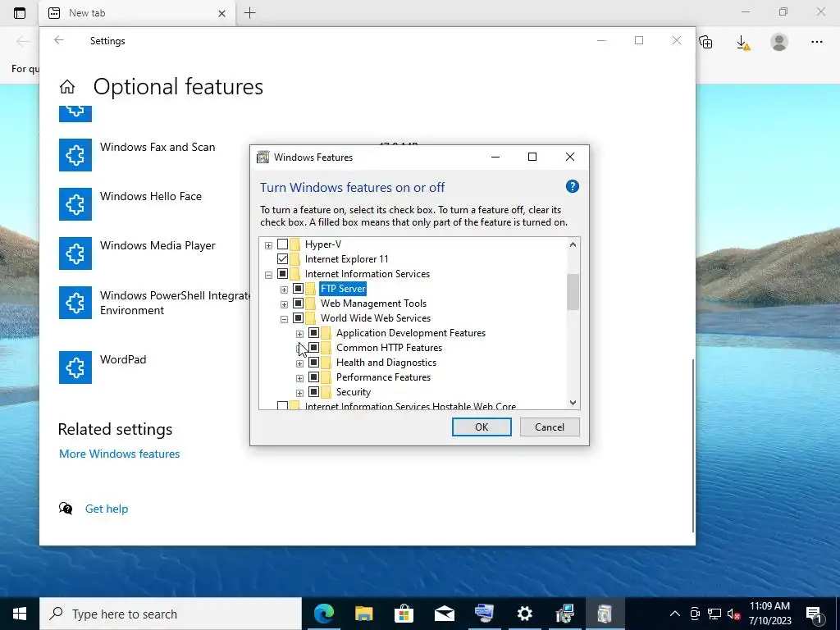Open the Get help link
The image size is (840, 630).
click(107, 509)
